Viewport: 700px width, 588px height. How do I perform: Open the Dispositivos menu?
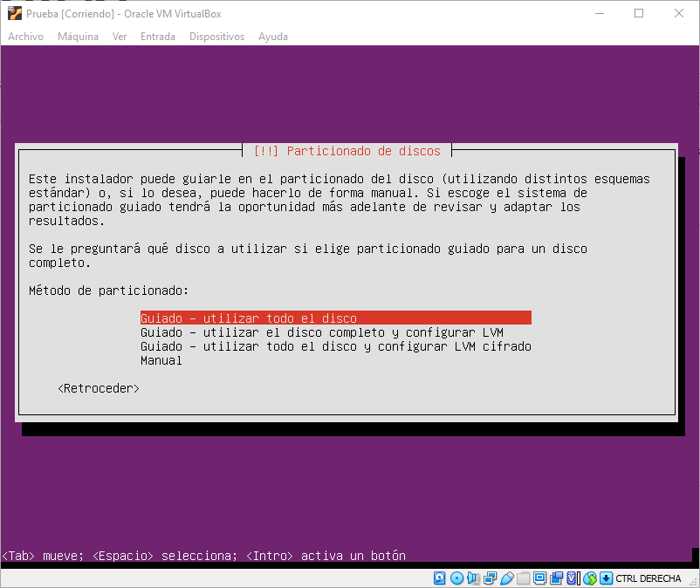(216, 37)
